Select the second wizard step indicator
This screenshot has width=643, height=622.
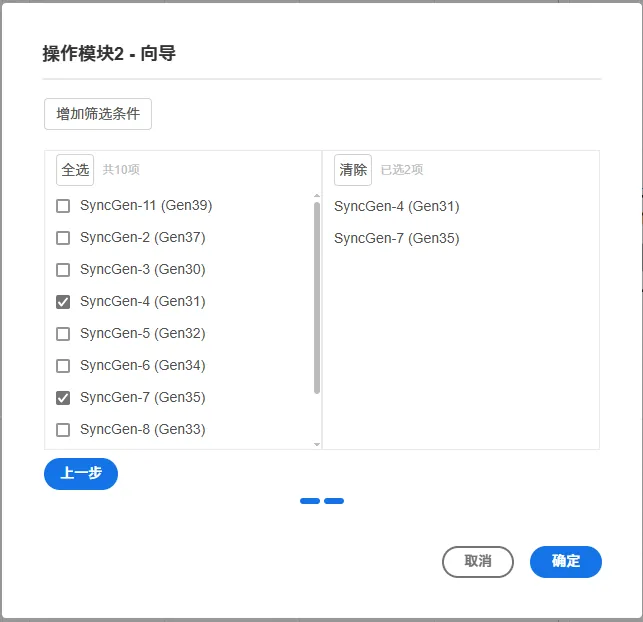pyautogui.click(x=334, y=501)
